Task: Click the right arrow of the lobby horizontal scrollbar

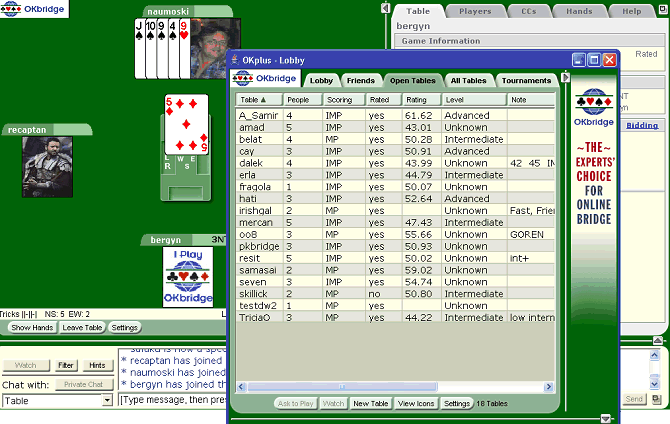Action: coord(549,387)
